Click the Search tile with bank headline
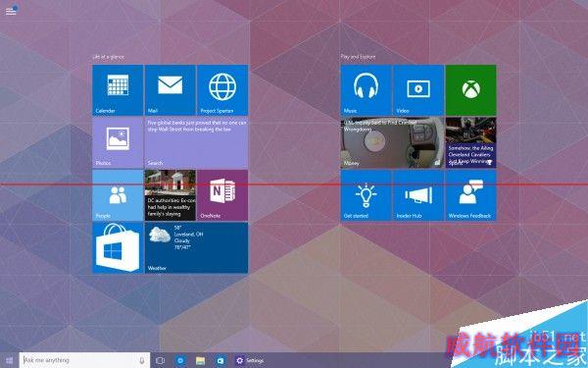The image size is (588, 368). coord(197,142)
